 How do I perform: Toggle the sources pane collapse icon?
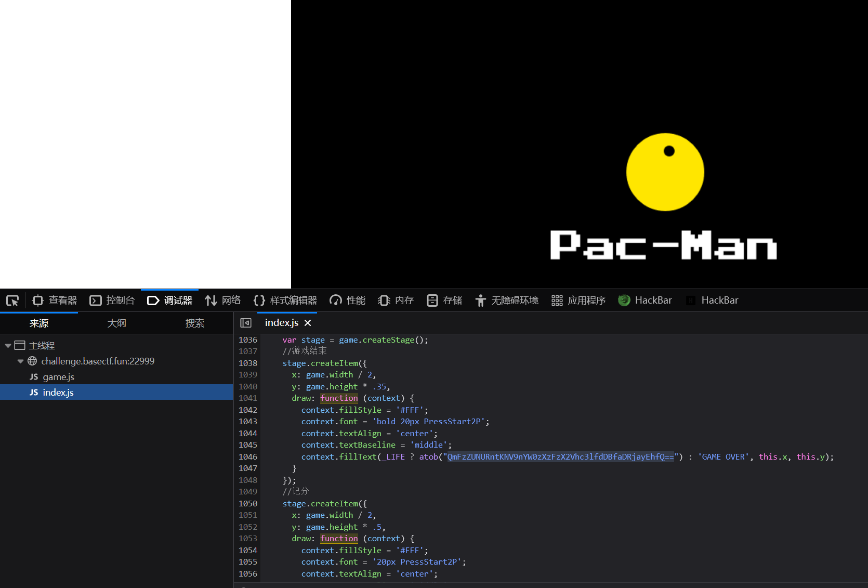(x=246, y=323)
